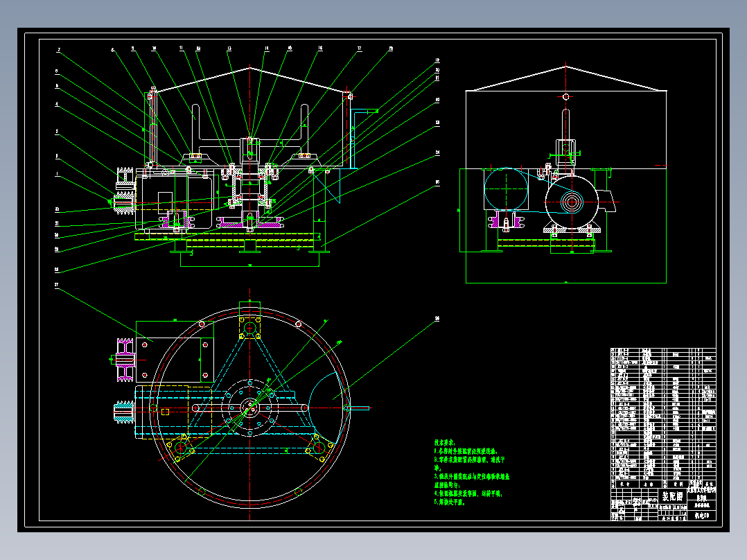
Task: Click part balloon number 10
Action: [x=154, y=48]
